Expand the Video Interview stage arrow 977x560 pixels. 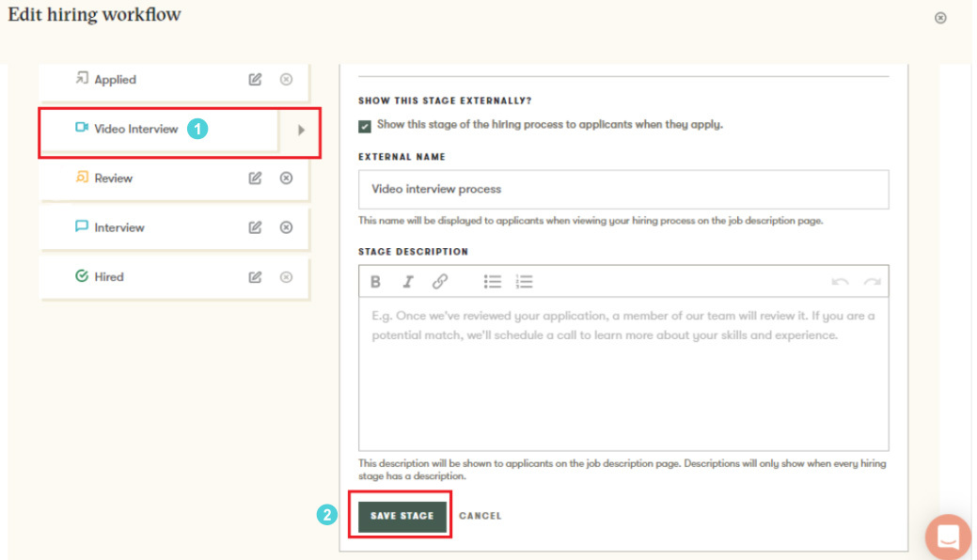(x=301, y=131)
